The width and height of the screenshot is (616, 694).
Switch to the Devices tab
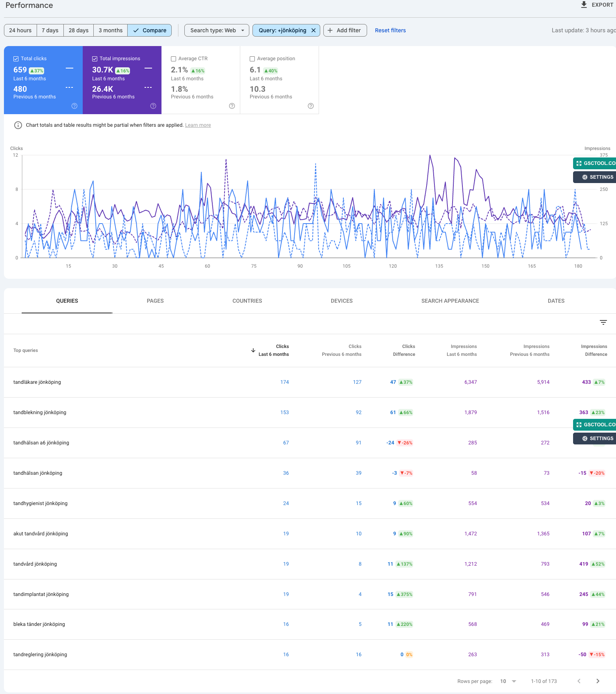[x=341, y=301]
